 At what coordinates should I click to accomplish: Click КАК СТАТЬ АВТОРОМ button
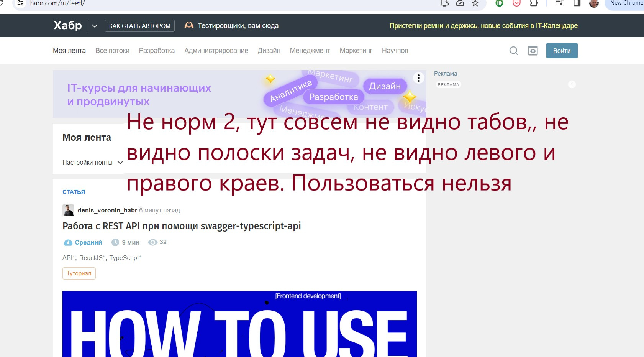(140, 26)
